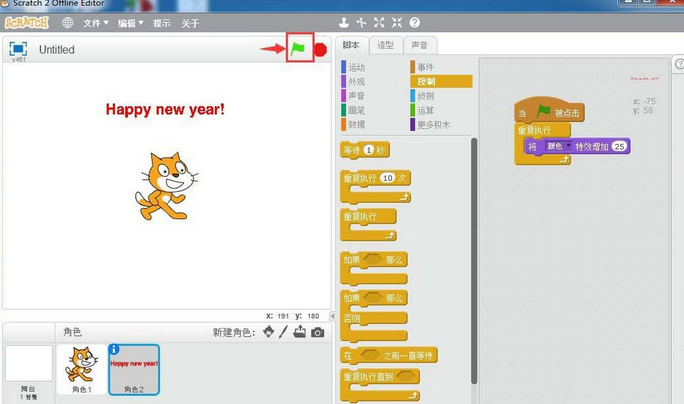Open the 编辑 menu
Image resolution: width=684 pixels, height=404 pixels.
pyautogui.click(x=130, y=23)
